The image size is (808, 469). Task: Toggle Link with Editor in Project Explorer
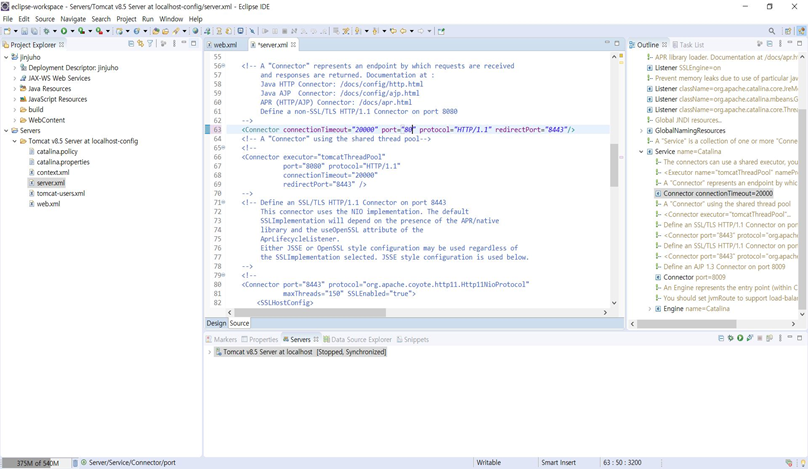pos(141,44)
